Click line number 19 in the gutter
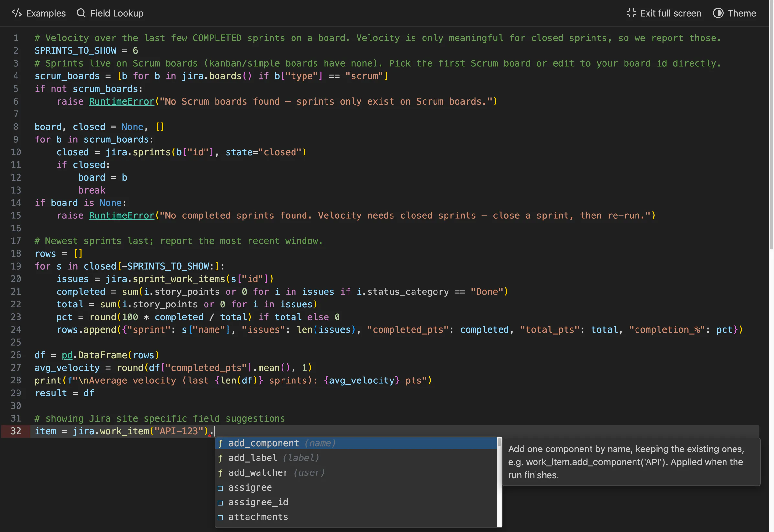Image resolution: width=774 pixels, height=532 pixels. [16, 266]
